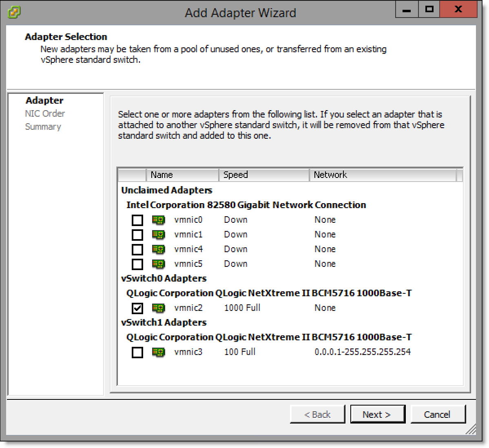The height and width of the screenshot is (448, 489).
Task: Enable the vmnic0 checkbox
Action: point(137,220)
